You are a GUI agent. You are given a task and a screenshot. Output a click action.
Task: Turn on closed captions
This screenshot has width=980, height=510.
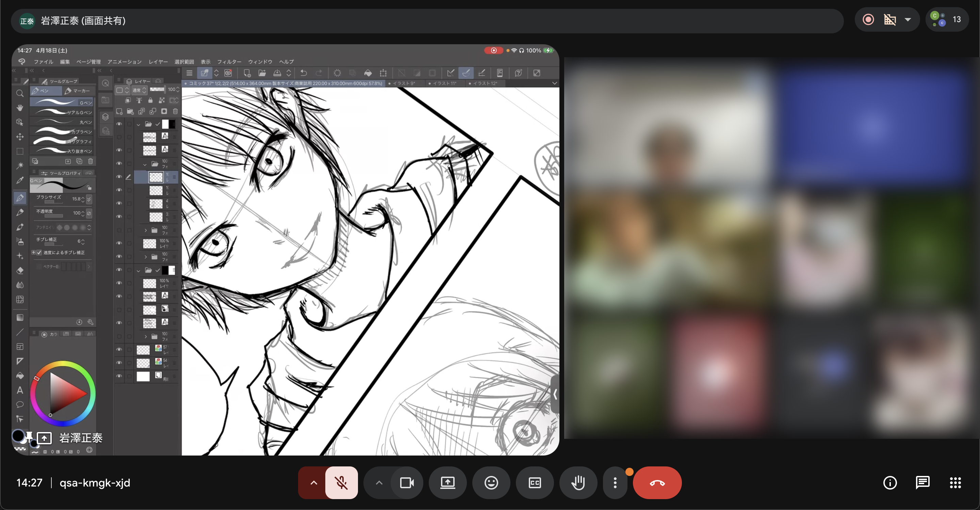point(535,483)
